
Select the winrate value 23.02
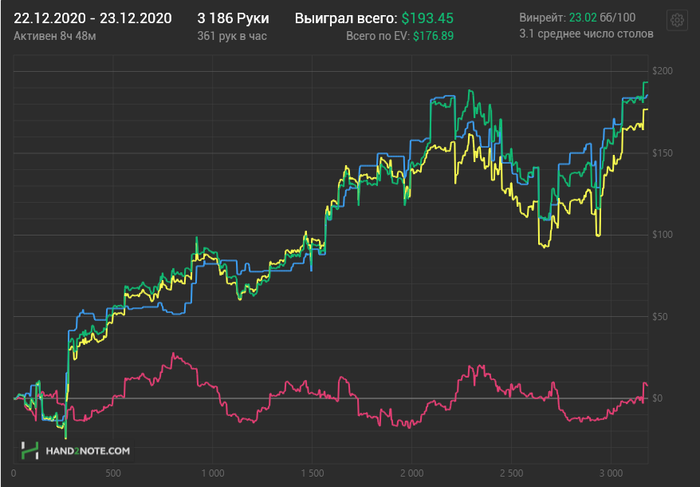click(x=583, y=18)
